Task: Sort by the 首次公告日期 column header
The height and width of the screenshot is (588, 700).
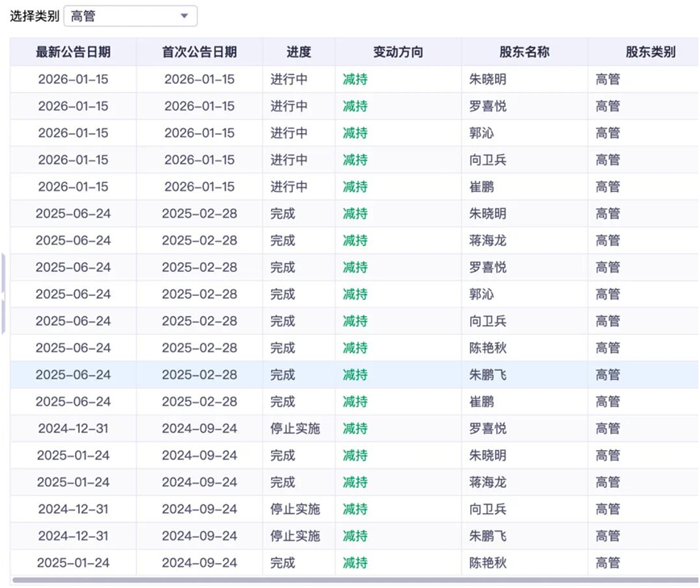Action: coord(198,51)
